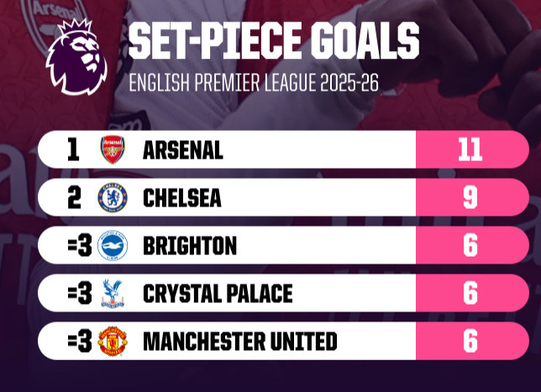Select Manchester United's 6 goals value
This screenshot has width=541, height=392.
click(470, 342)
